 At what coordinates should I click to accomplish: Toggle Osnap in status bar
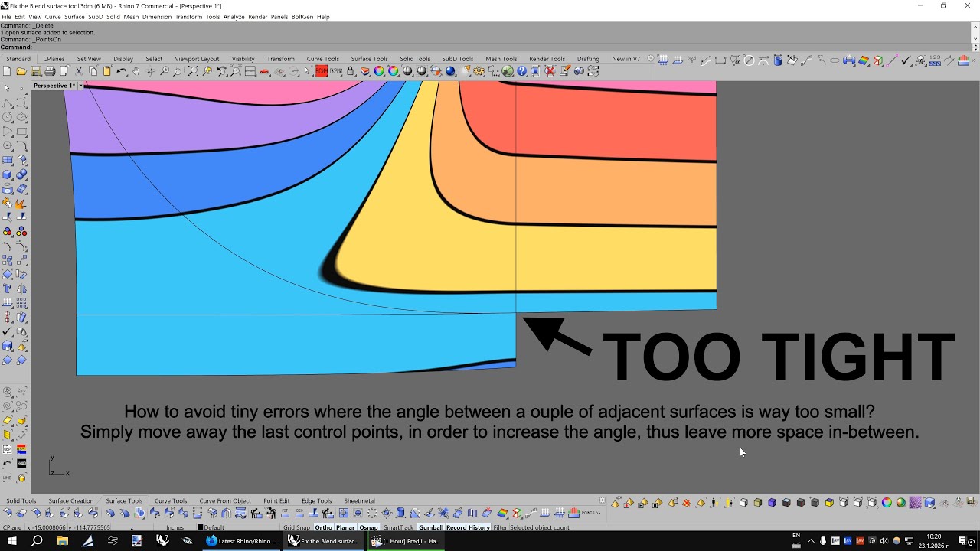[368, 527]
